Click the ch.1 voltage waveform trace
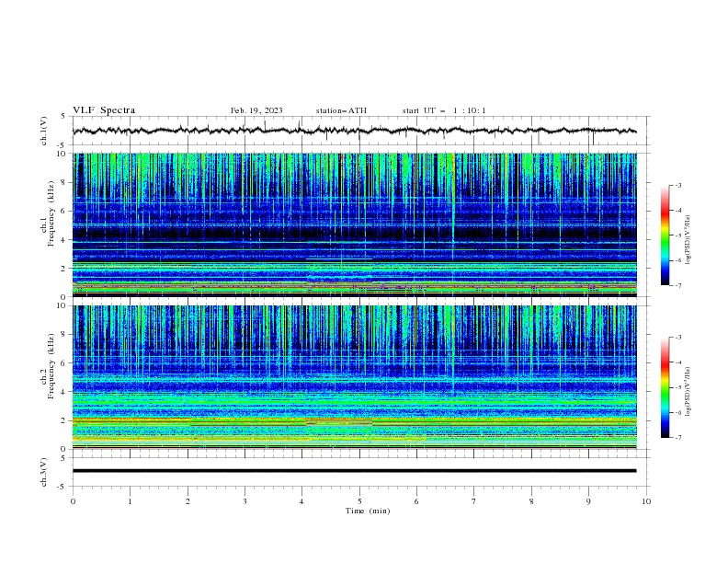Viewport: 728px width, 563px height. (x=354, y=131)
